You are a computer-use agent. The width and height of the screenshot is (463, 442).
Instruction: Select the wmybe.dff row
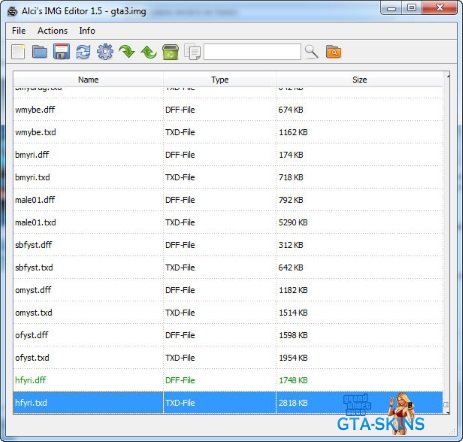click(x=228, y=110)
